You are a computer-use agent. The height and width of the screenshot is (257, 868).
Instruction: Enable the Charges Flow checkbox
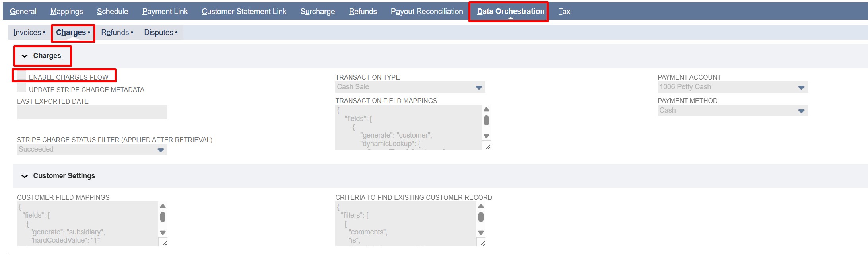point(22,76)
